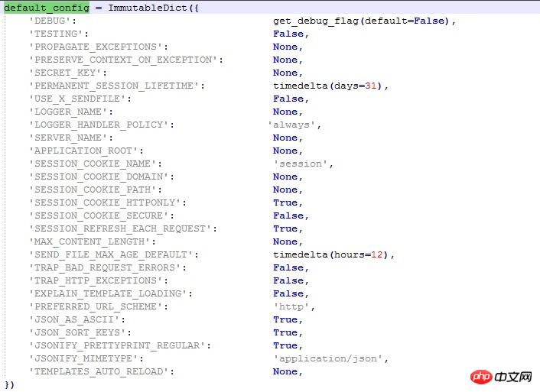
Task: Click the 'LOGGER_NAME' key
Action: point(68,112)
